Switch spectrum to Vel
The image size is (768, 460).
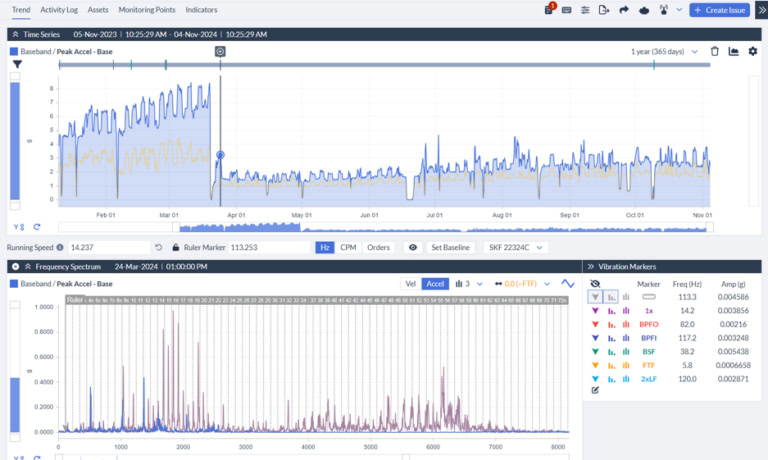410,284
